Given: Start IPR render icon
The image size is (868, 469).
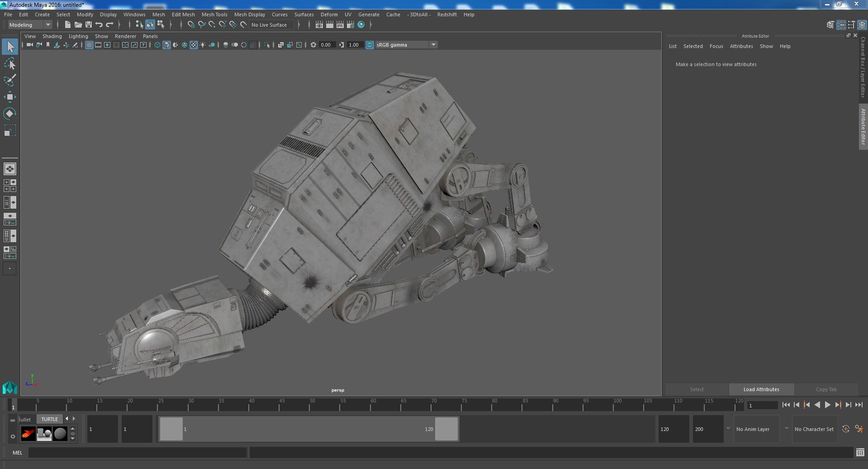Looking at the screenshot, I should tap(340, 25).
